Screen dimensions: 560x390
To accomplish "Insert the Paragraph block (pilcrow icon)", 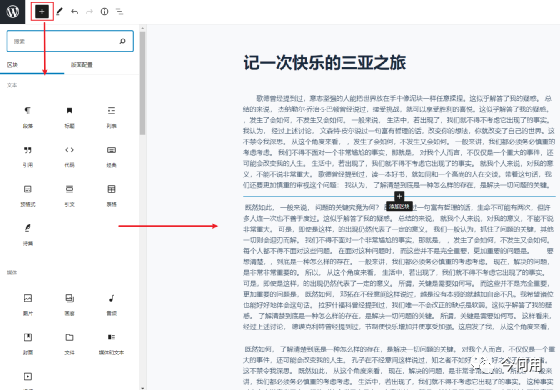I will coord(28,116).
